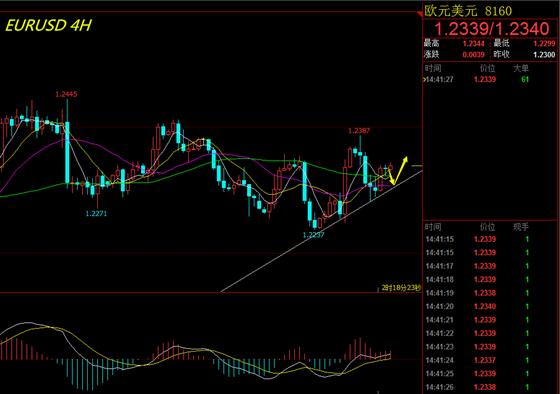Click the EURUSD 4H chart title
Viewport: 560px width, 394px height.
point(49,26)
